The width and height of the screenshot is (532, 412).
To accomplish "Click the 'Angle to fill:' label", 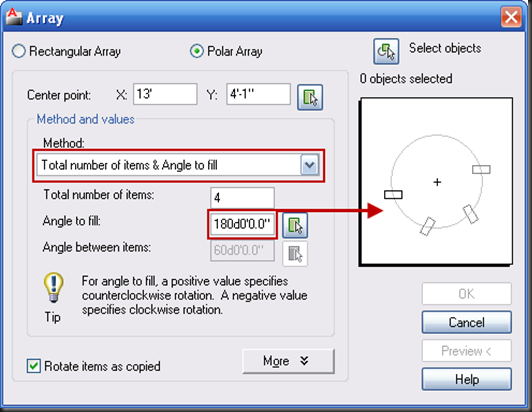I will coord(72,221).
